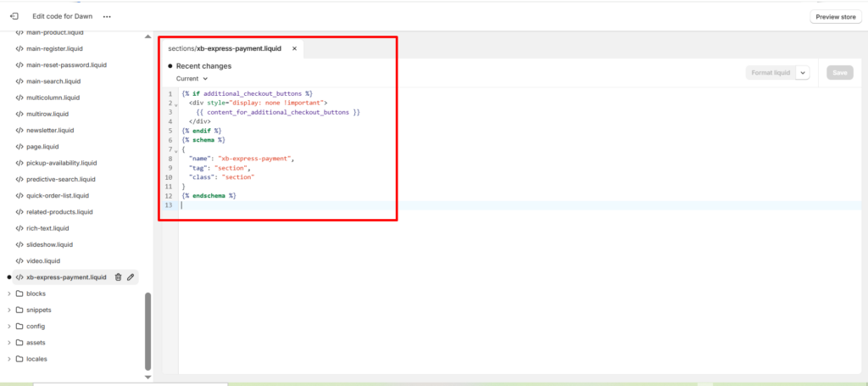The width and height of the screenshot is (868, 386).
Task: Select the sections/xb-express-payment.liquid tab
Action: click(225, 49)
